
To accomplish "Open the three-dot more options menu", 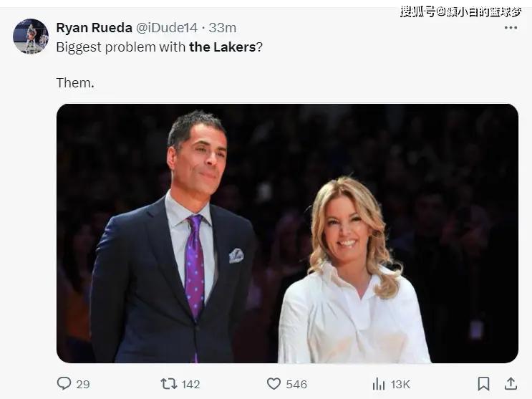I will pyautogui.click(x=511, y=27).
